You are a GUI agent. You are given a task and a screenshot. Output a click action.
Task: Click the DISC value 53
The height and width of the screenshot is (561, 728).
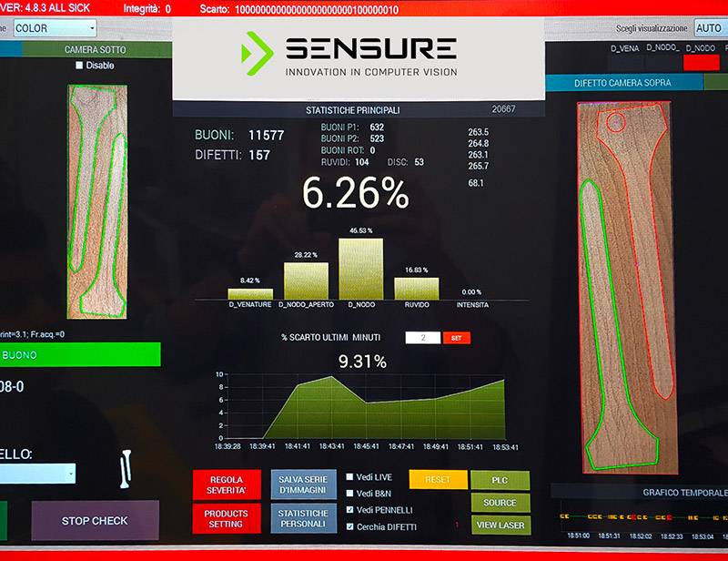[x=419, y=162]
